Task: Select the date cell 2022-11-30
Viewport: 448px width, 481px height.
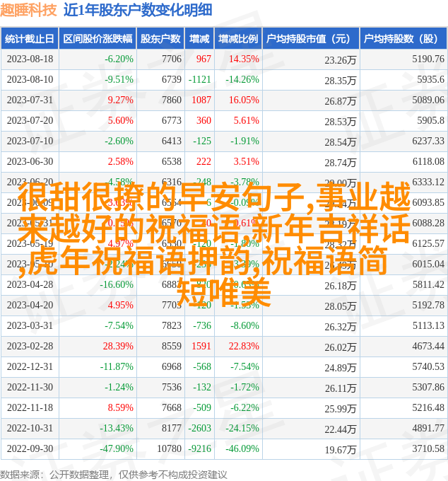Action: [30, 388]
